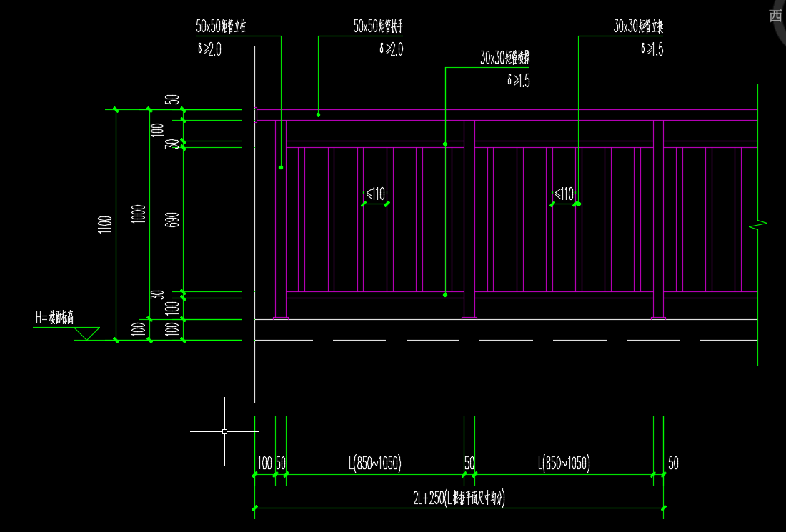Image resolution: width=786 pixels, height=532 pixels.
Task: Select the top δ≥2.0 thickness note under handrail label
Action: click(x=391, y=49)
